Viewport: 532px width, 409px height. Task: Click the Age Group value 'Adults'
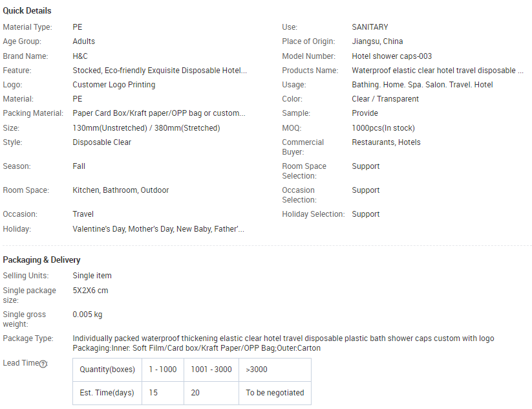pyautogui.click(x=84, y=41)
